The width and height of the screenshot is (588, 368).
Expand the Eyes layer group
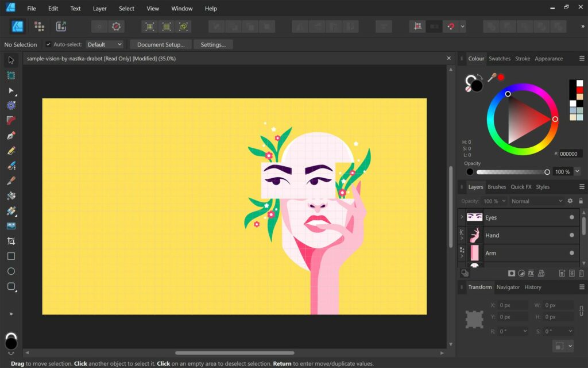[461, 217]
